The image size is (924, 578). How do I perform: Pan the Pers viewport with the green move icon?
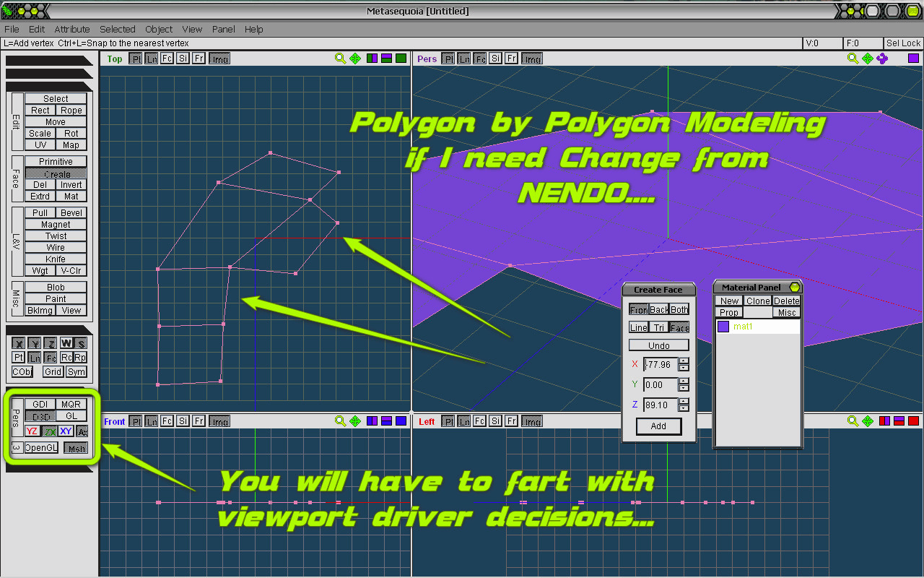pyautogui.click(x=868, y=59)
